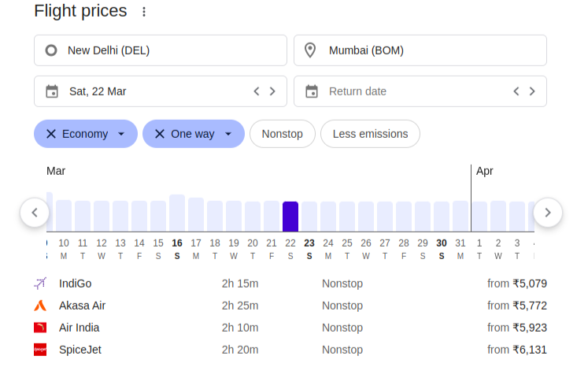588x367 pixels.
Task: Expand the Economy class dropdown arrow
Action: pos(121,134)
